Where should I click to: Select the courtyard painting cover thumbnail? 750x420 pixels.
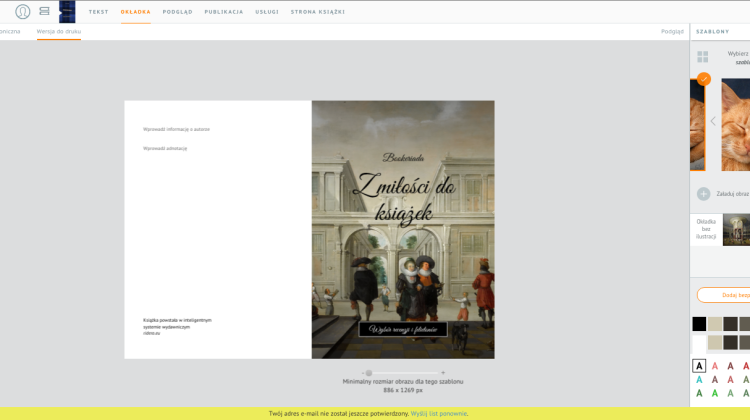(736, 230)
